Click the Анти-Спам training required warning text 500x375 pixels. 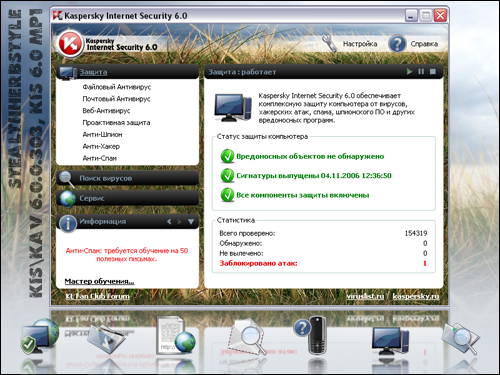[127, 255]
